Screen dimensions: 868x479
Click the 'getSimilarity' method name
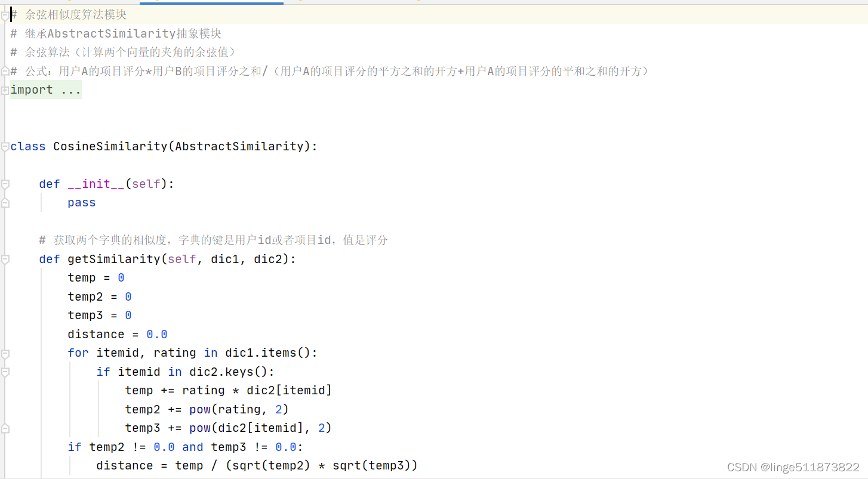tap(114, 259)
